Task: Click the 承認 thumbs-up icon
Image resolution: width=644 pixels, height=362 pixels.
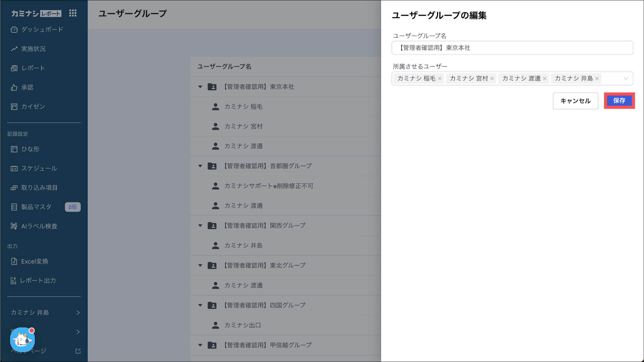Action: (14, 87)
